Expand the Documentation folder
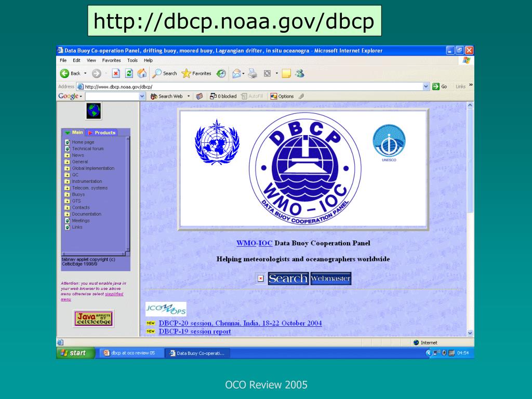The image size is (532, 399). 67,214
